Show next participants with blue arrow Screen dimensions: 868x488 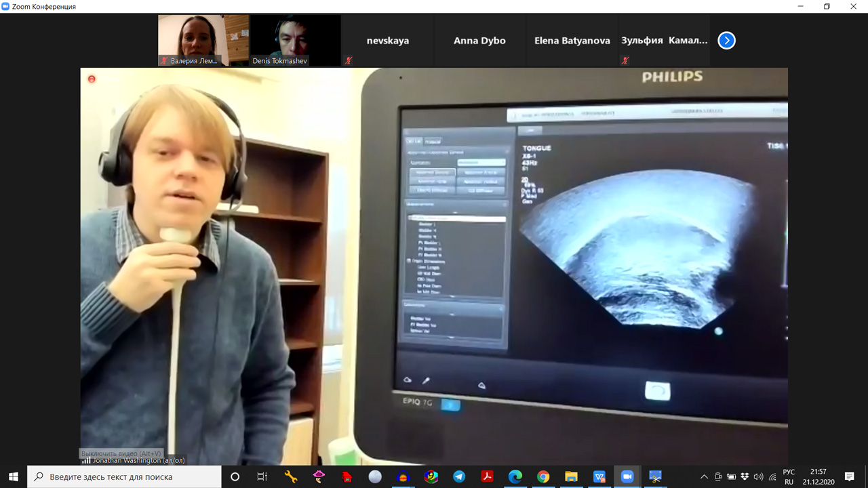click(726, 41)
